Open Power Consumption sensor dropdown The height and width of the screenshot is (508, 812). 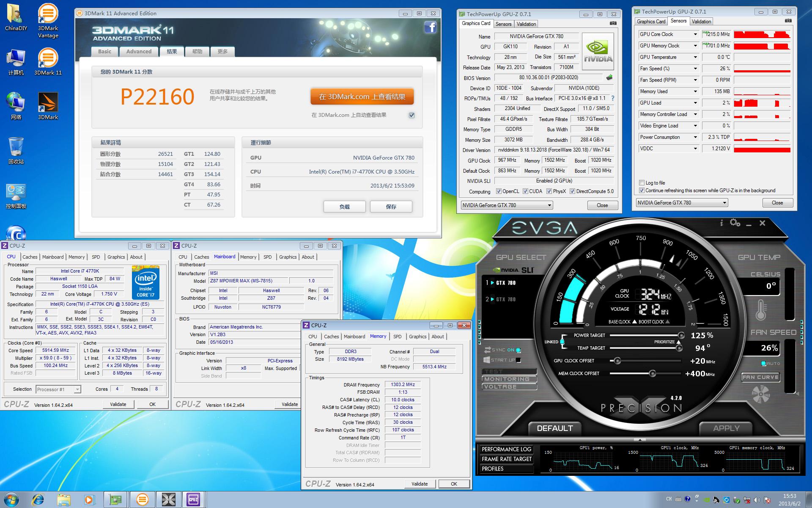tap(695, 137)
